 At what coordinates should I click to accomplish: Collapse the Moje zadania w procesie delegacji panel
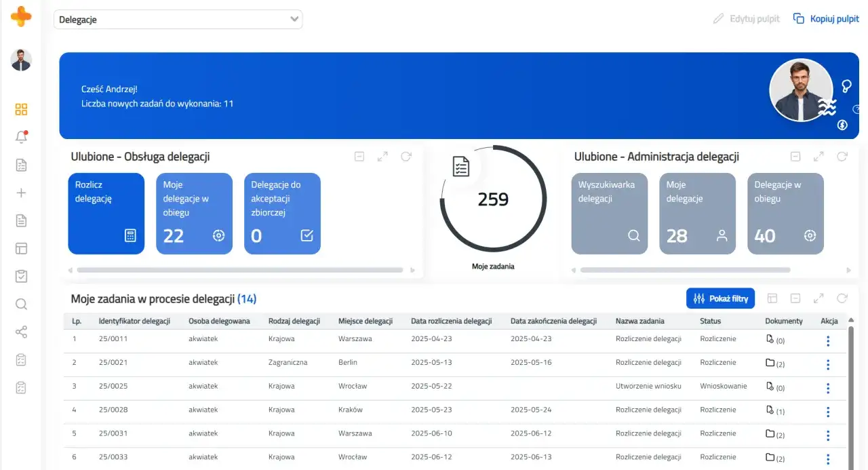(795, 298)
